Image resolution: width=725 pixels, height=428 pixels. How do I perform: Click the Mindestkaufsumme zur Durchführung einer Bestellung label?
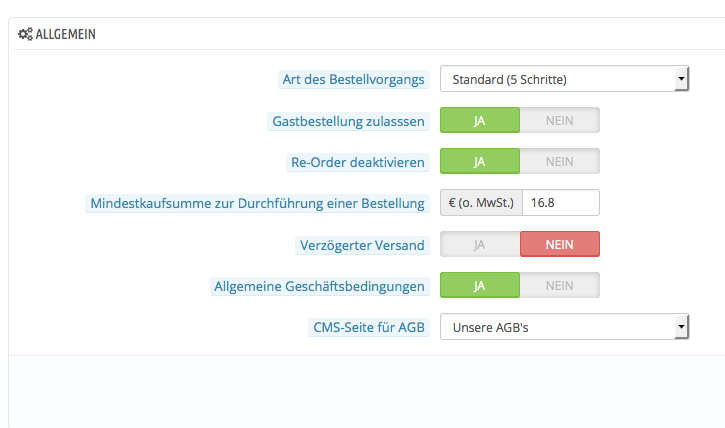pos(257,203)
